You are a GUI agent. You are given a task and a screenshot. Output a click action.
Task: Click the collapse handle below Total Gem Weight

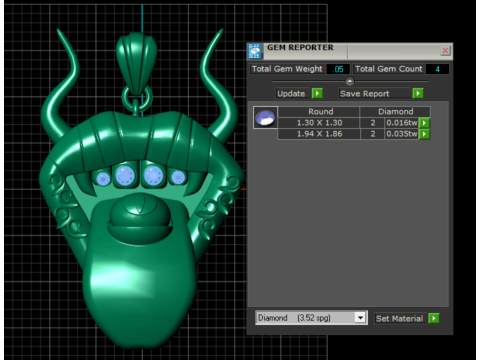[349, 81]
